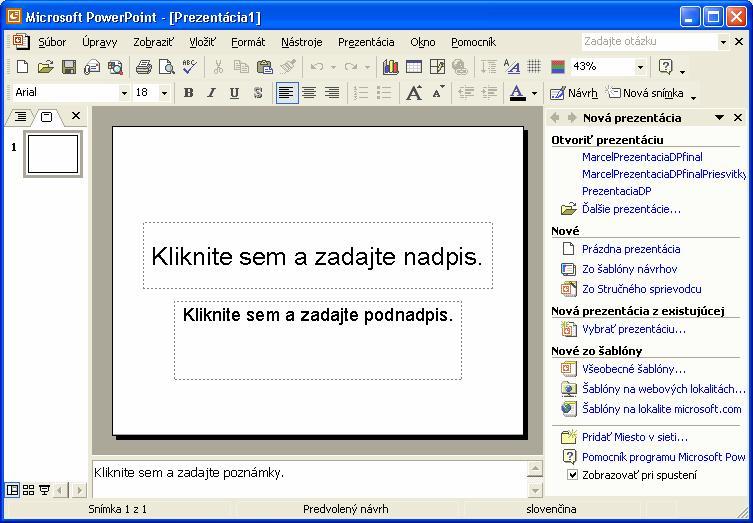
Task: Select Normal view button at bottom left
Action: click(x=12, y=490)
